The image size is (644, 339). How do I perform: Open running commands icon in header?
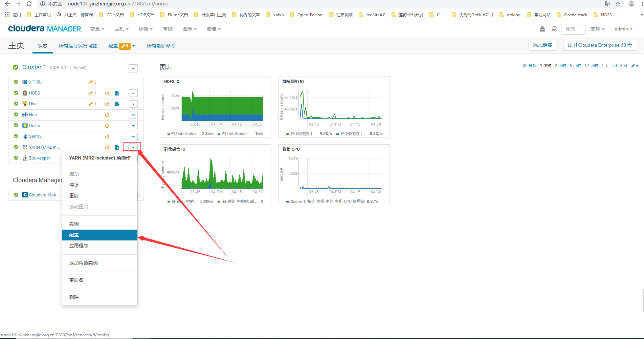(x=554, y=29)
